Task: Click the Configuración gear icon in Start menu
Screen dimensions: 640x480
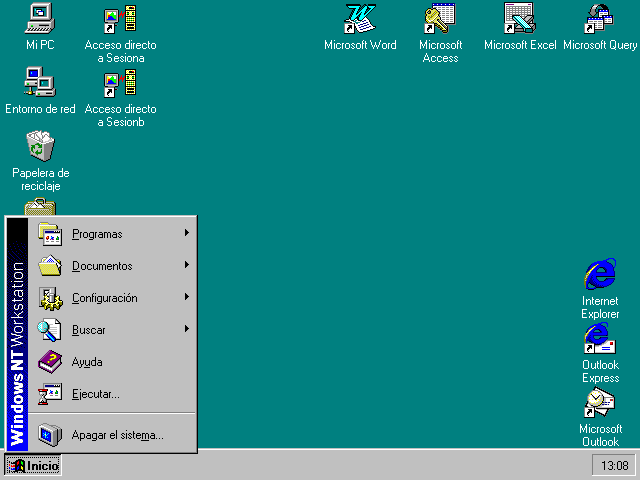Action: 50,298
